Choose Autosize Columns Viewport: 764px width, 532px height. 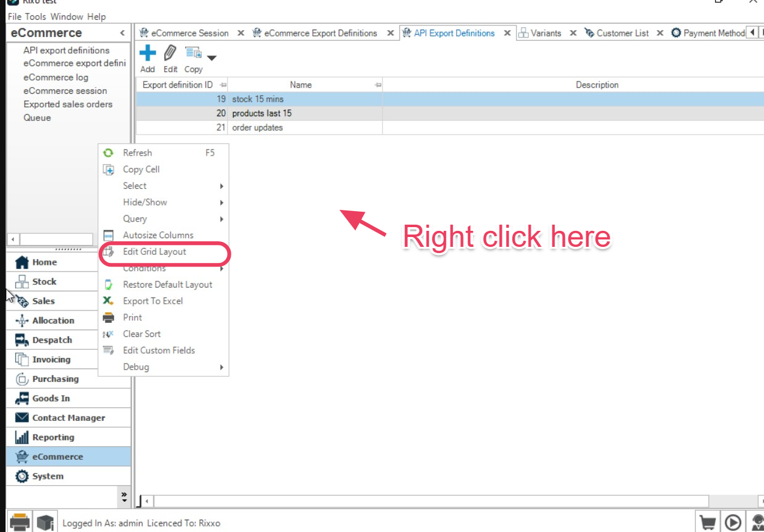click(164, 235)
